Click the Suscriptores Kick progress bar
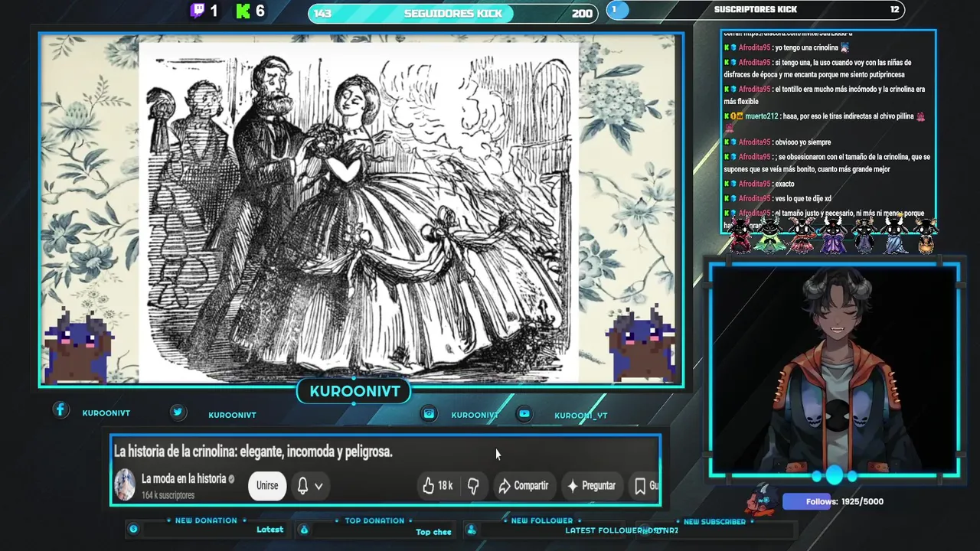The height and width of the screenshot is (551, 980). point(756,10)
